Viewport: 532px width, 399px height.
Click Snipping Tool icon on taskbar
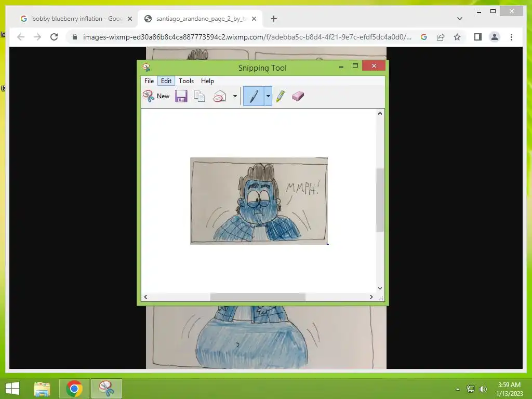(106, 389)
